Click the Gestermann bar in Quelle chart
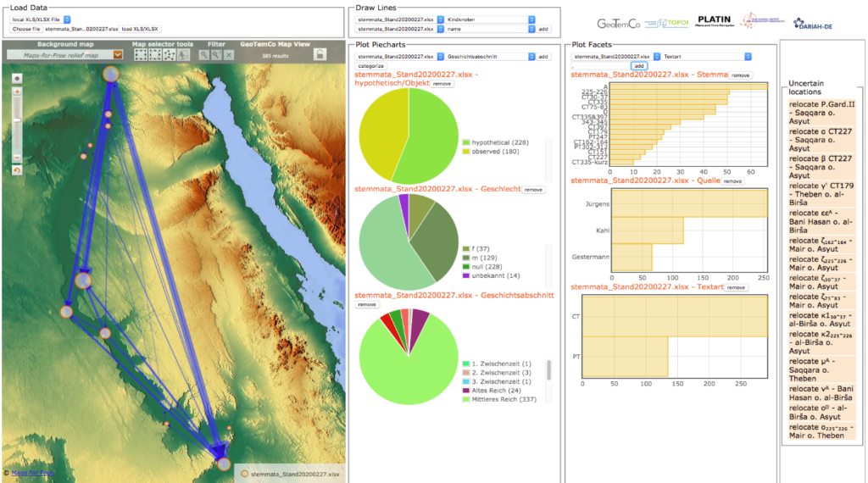 [x=632, y=258]
